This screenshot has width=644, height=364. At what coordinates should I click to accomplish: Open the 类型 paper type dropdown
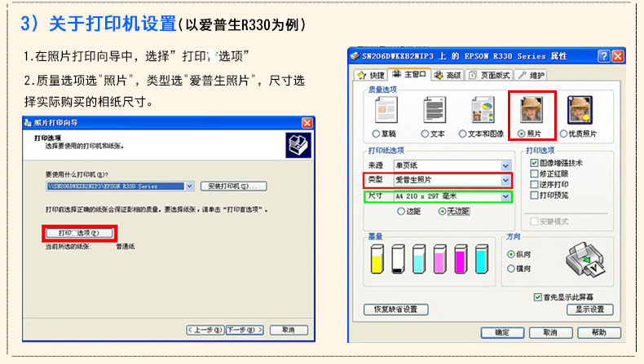coord(505,180)
